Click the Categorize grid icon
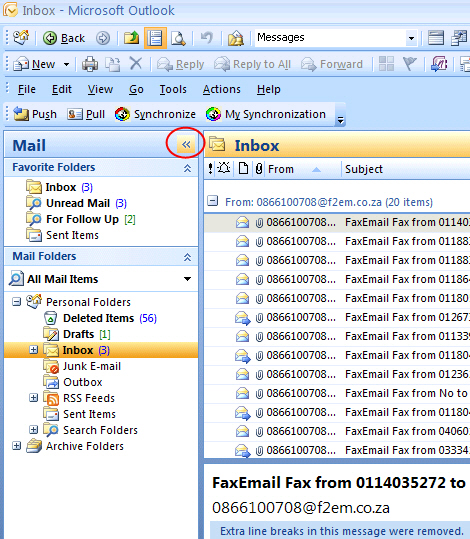 (386, 64)
